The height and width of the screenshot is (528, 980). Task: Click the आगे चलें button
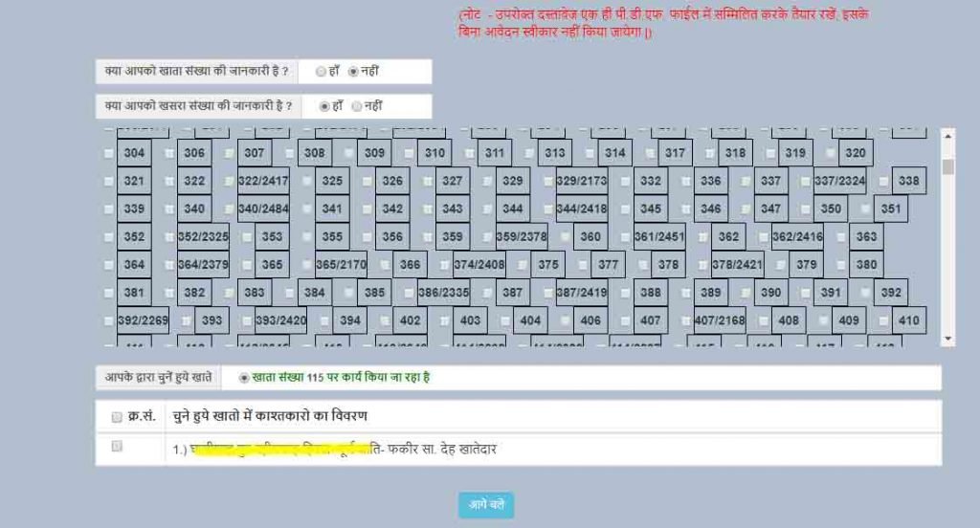pyautogui.click(x=486, y=505)
